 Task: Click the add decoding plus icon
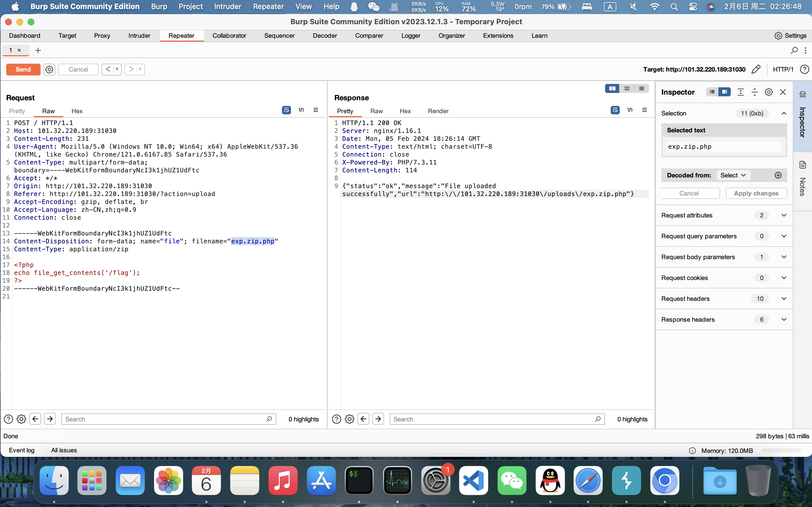click(778, 175)
